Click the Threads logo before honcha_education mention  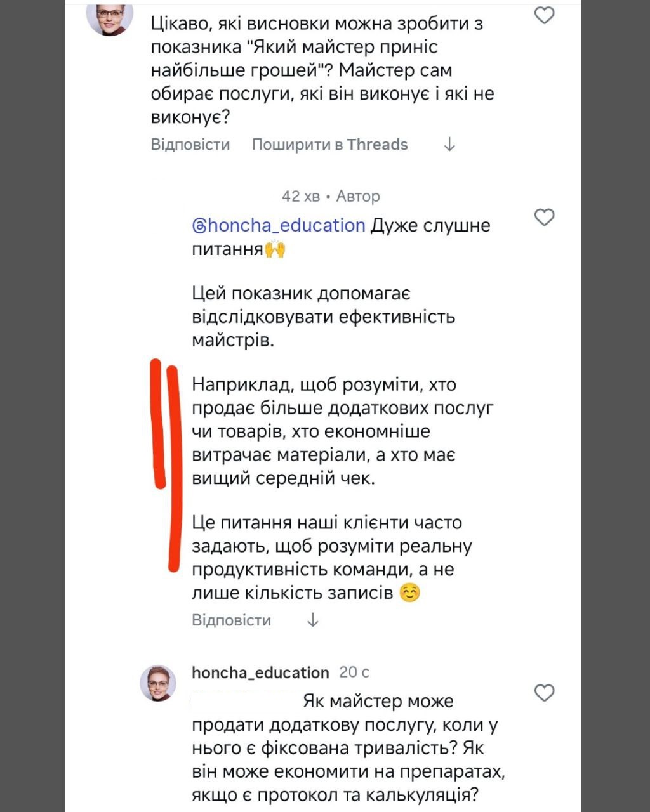coord(199,226)
